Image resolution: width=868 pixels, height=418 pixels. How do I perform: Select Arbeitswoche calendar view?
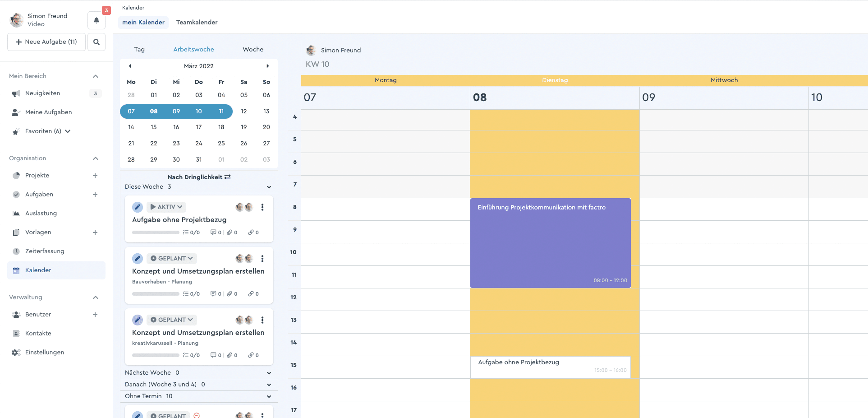pyautogui.click(x=194, y=49)
